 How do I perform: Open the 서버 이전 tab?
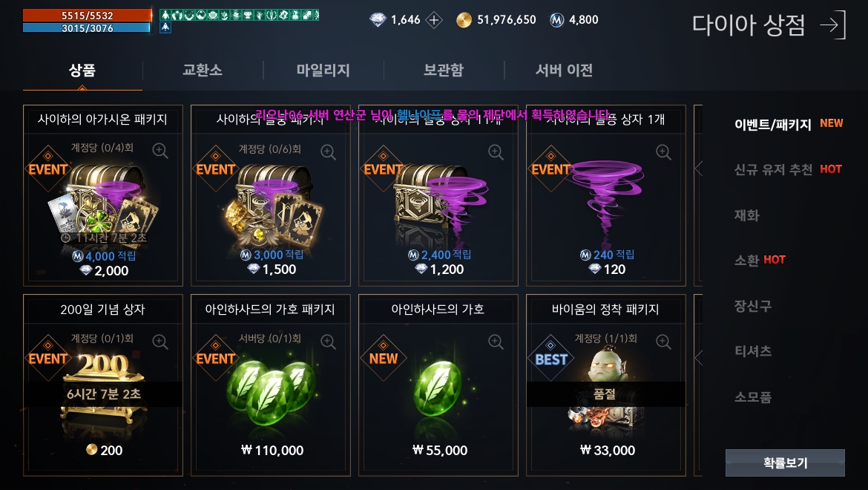pyautogui.click(x=564, y=71)
